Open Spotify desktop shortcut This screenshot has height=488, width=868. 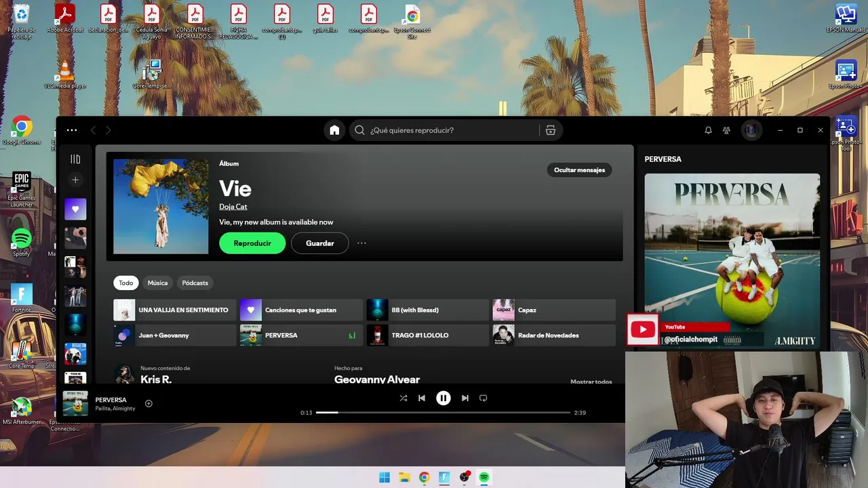(x=22, y=243)
